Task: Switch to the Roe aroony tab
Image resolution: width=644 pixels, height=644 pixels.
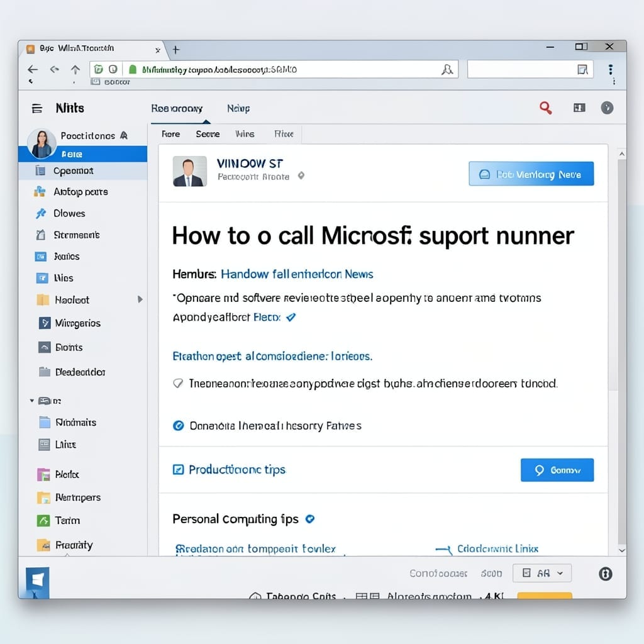Action: pos(177,108)
